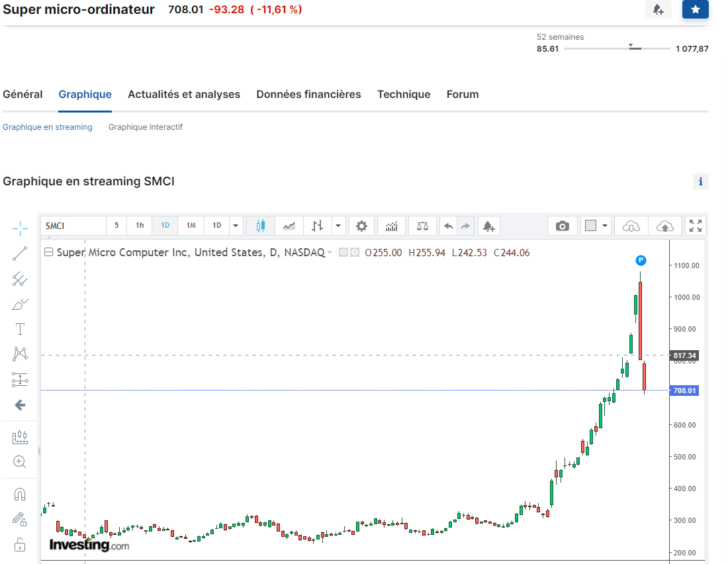
Task: Click the zoom in magnifier tool
Action: [20, 462]
